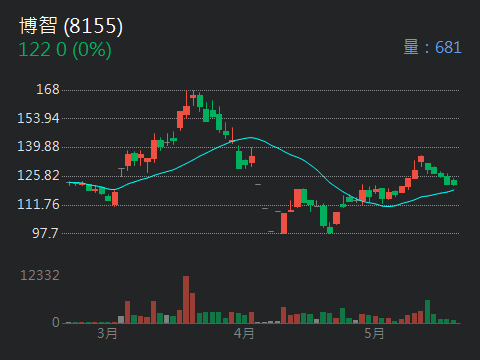
Task: Click the 125.82 price axis label
Action: pos(38,176)
